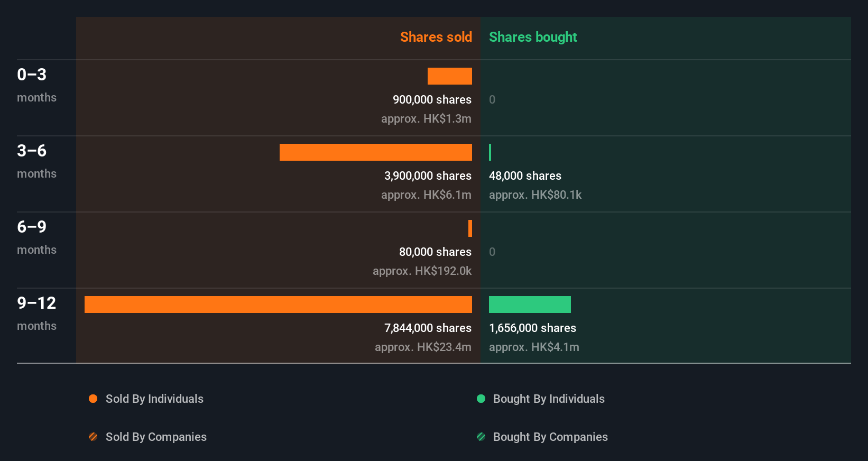Screen dimensions: 868x461
Task: Click the 7,844,000 shares label
Action: [428, 328]
